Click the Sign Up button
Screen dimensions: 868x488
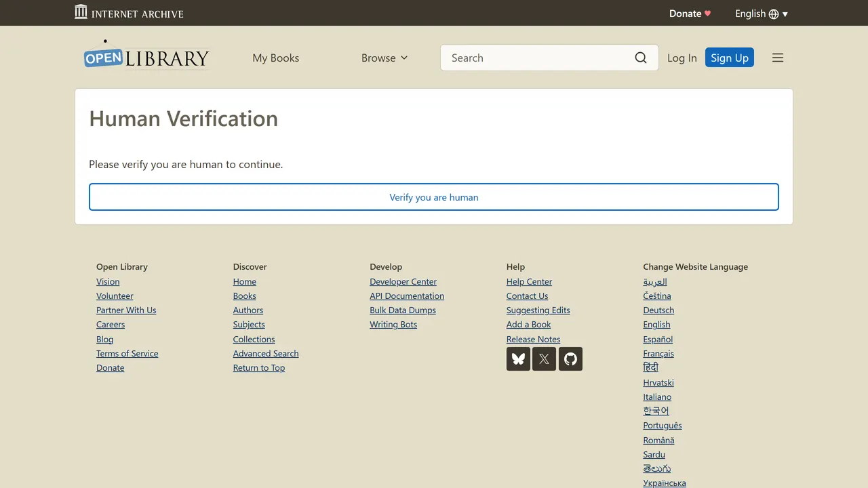(x=730, y=58)
